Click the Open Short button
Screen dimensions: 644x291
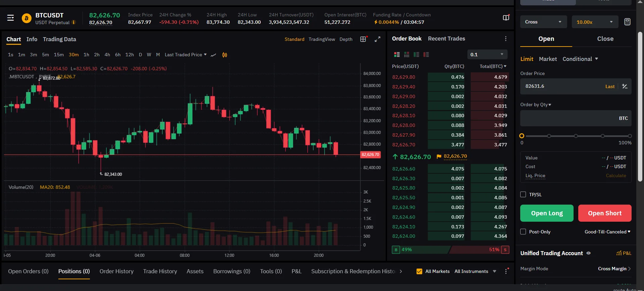(x=605, y=213)
